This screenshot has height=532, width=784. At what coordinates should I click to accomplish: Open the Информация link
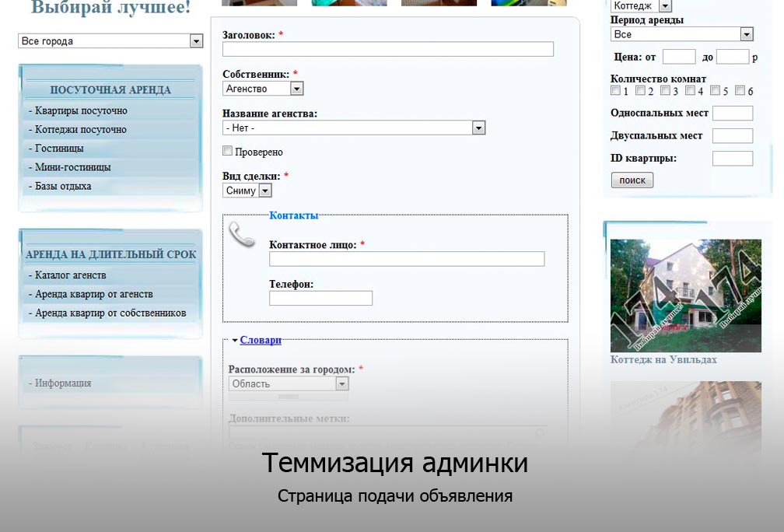click(x=63, y=383)
